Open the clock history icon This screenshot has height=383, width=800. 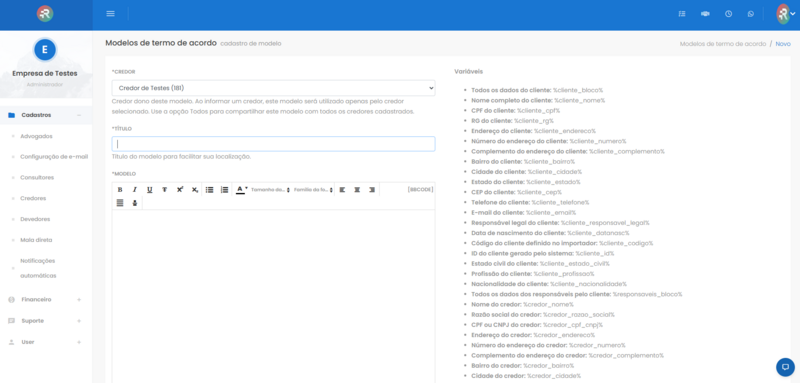728,14
